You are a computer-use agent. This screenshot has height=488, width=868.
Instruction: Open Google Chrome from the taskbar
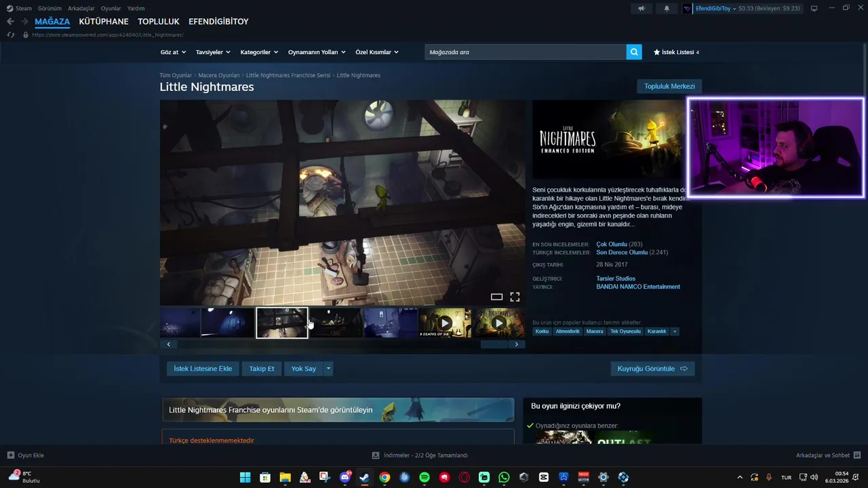(384, 477)
